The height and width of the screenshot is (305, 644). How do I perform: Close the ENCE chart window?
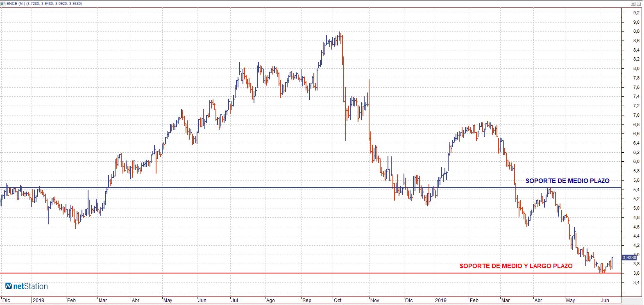tap(639, 3)
